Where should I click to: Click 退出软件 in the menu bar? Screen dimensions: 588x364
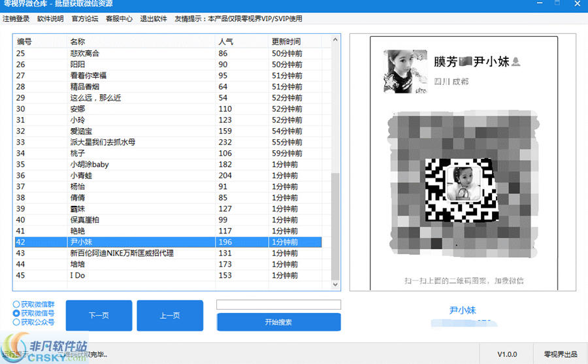(154, 19)
